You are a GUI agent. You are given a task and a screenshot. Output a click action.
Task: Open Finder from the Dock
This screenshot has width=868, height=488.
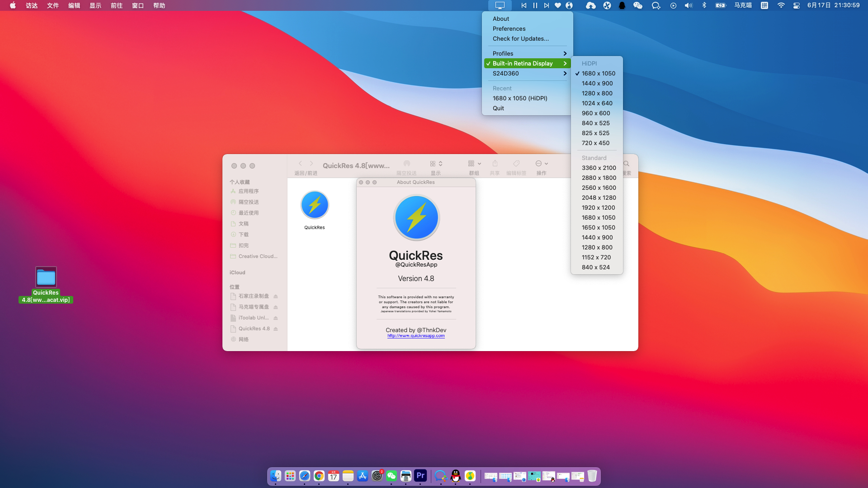pos(276,476)
